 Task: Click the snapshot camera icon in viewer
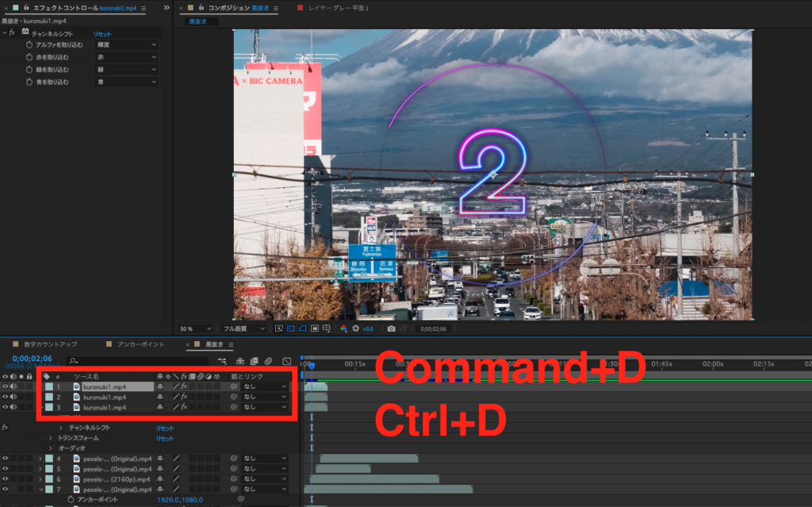pyautogui.click(x=391, y=328)
